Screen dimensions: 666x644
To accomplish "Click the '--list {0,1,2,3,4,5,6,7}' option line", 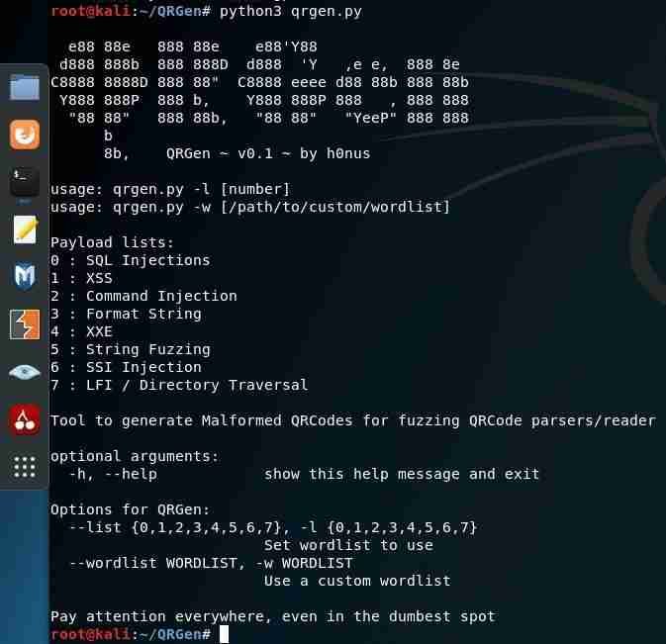I will [273, 527].
